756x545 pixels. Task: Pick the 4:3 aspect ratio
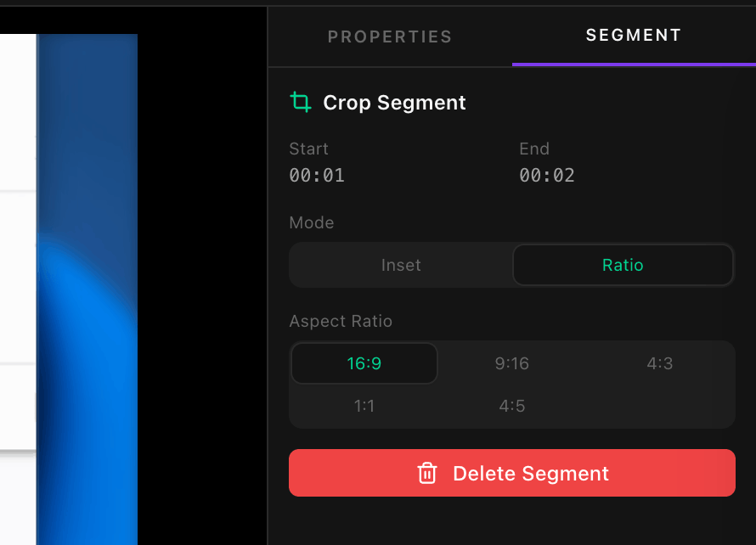660,362
